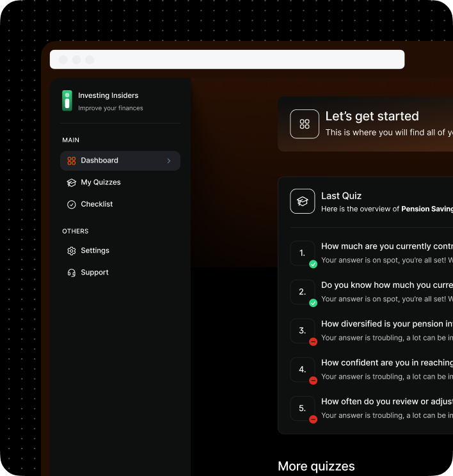The height and width of the screenshot is (476, 453).
Task: Click the Settings gear icon
Action: point(72,251)
